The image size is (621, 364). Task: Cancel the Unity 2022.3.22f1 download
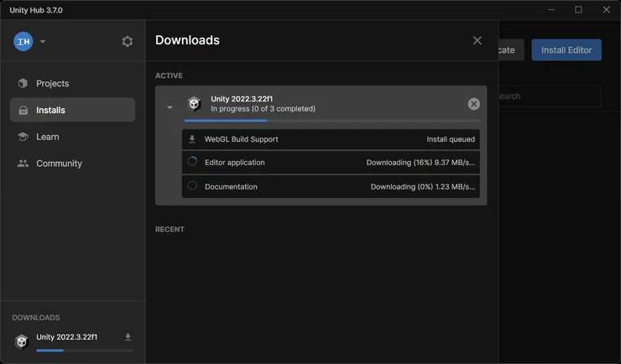click(x=473, y=104)
